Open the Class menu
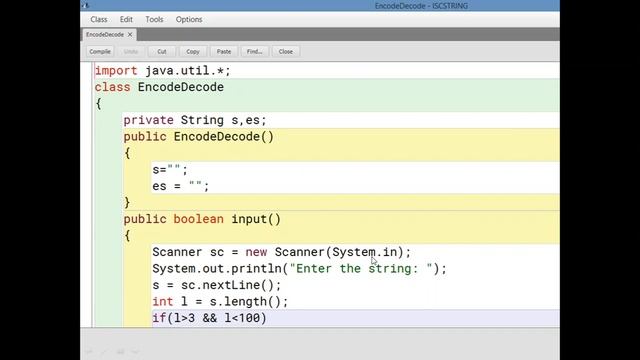This screenshot has height=360, width=640. (99, 19)
